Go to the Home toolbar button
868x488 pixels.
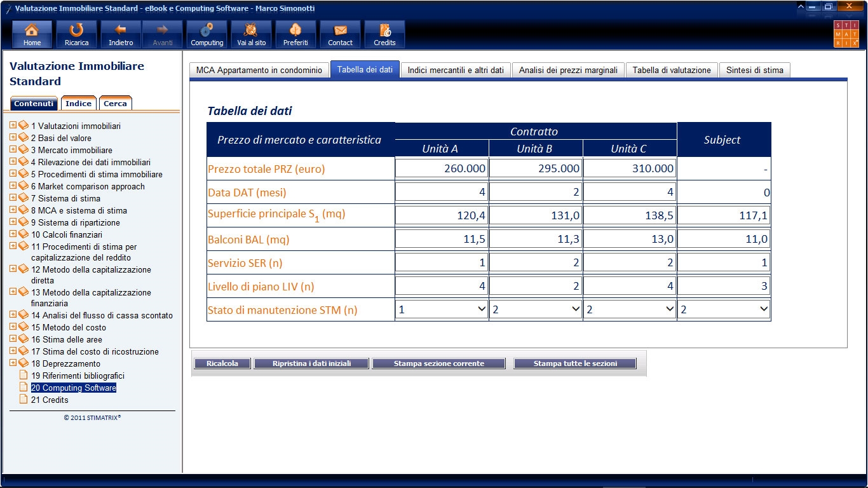32,34
